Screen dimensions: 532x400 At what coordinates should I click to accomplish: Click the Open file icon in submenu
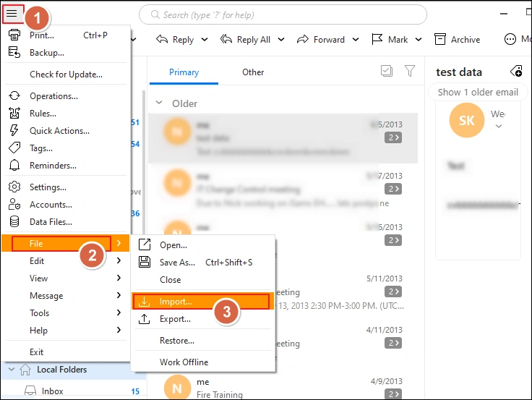tap(145, 244)
